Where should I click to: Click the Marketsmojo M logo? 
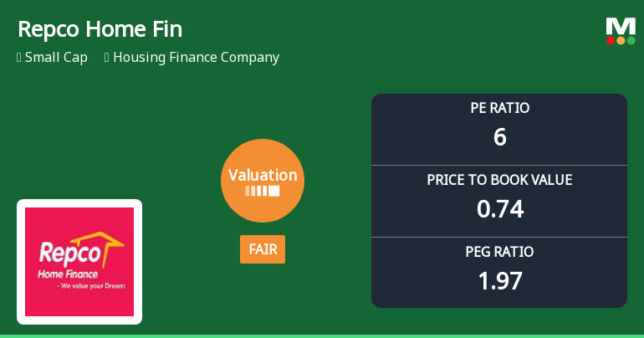click(621, 26)
